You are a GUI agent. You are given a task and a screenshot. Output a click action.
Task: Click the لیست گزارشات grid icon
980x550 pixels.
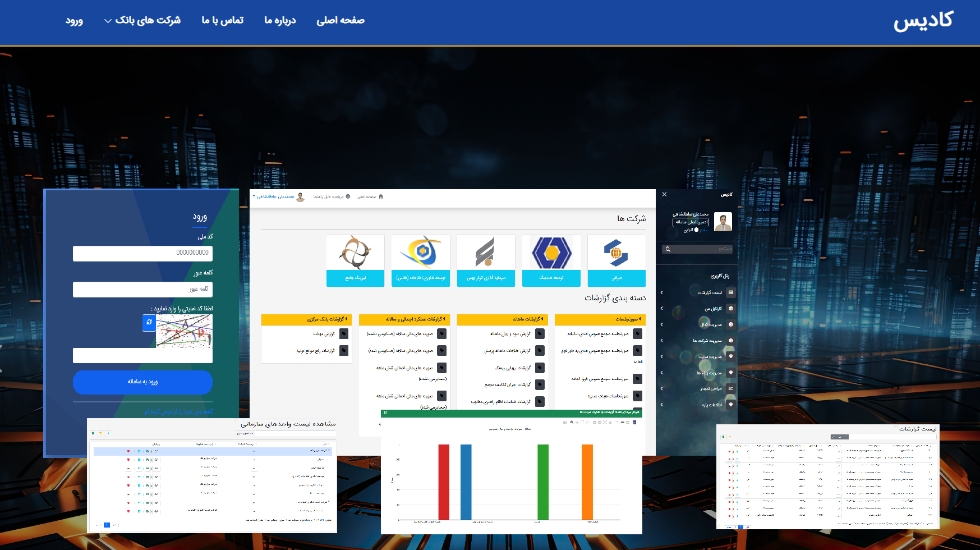(x=730, y=292)
